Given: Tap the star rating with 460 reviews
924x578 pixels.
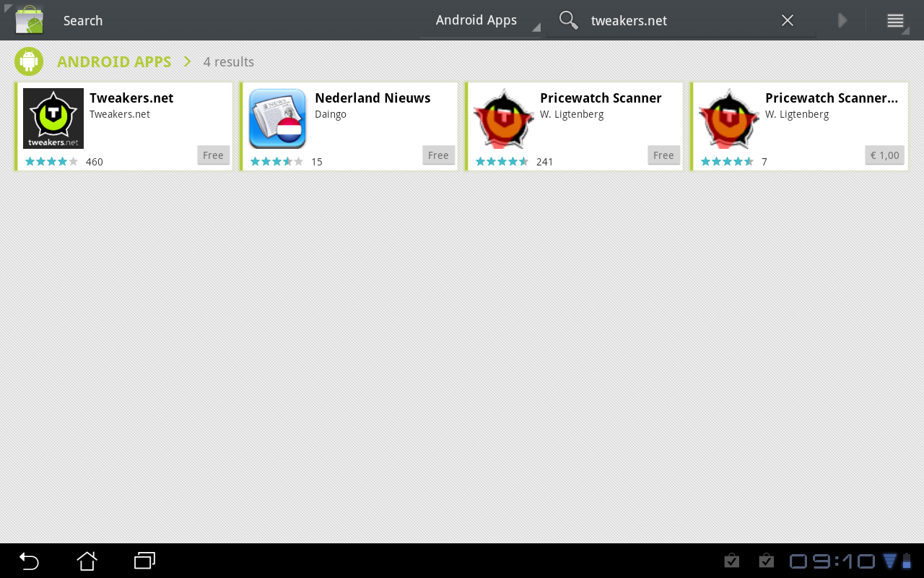Looking at the screenshot, I should click(x=52, y=162).
